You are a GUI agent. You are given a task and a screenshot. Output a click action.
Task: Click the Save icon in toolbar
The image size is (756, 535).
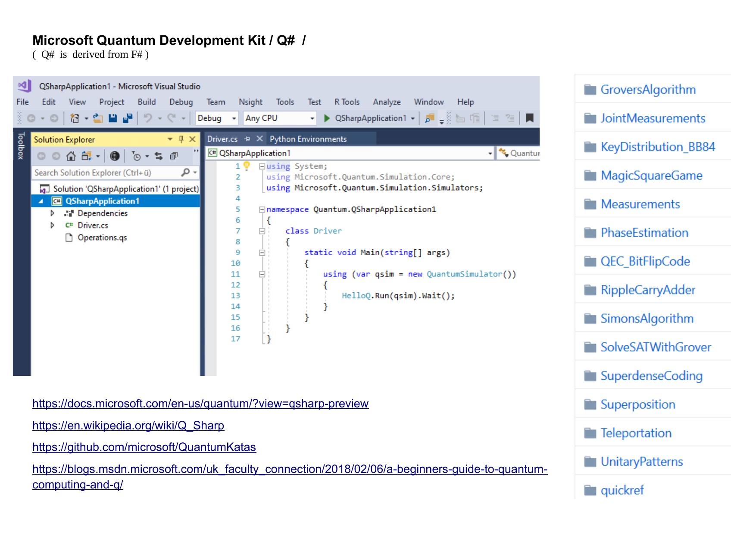point(113,118)
